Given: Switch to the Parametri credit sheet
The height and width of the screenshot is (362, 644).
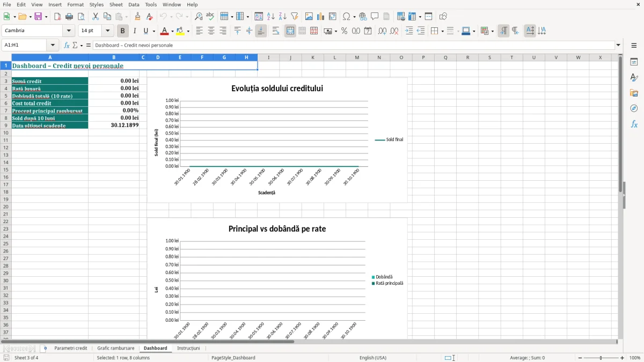Looking at the screenshot, I should pos(70,348).
